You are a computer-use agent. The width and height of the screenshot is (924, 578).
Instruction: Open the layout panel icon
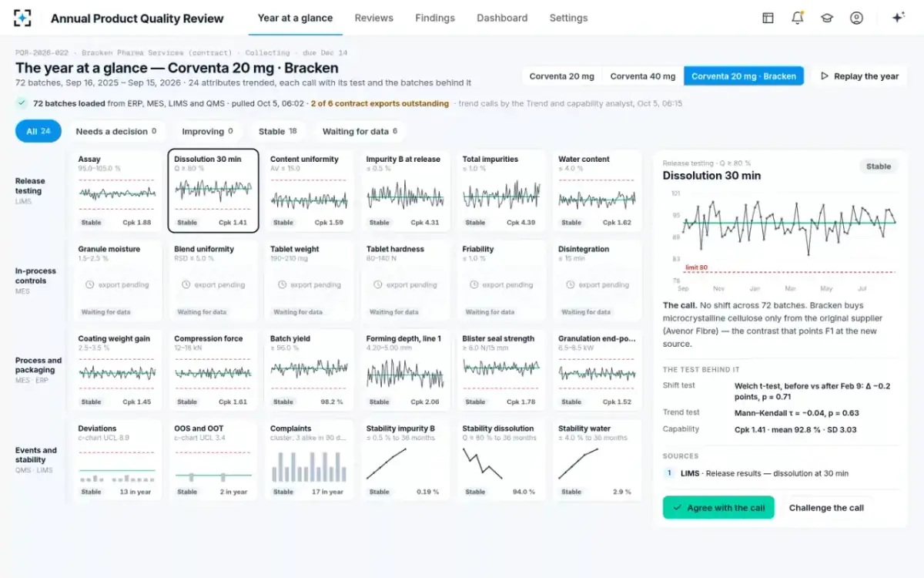(x=768, y=18)
